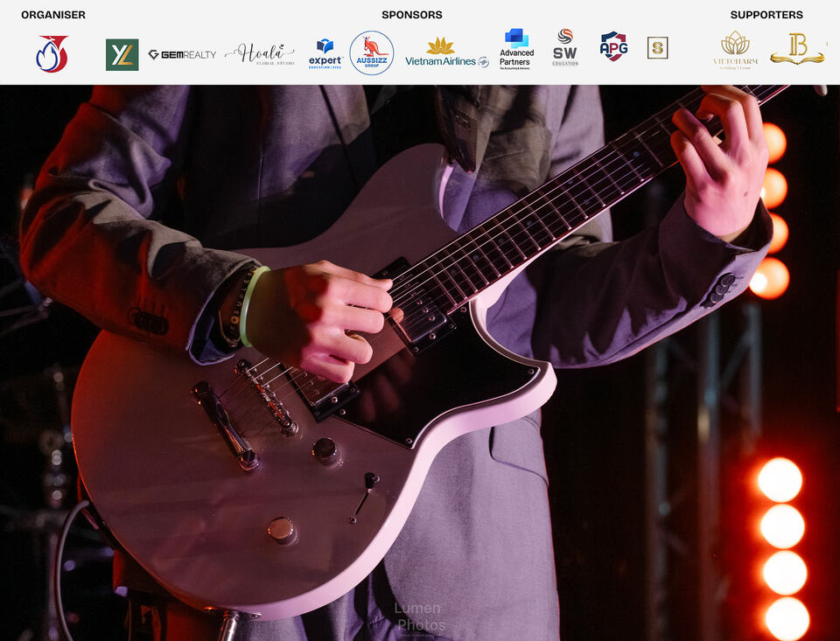Select the GEM Realty sponsor logo

click(x=182, y=54)
